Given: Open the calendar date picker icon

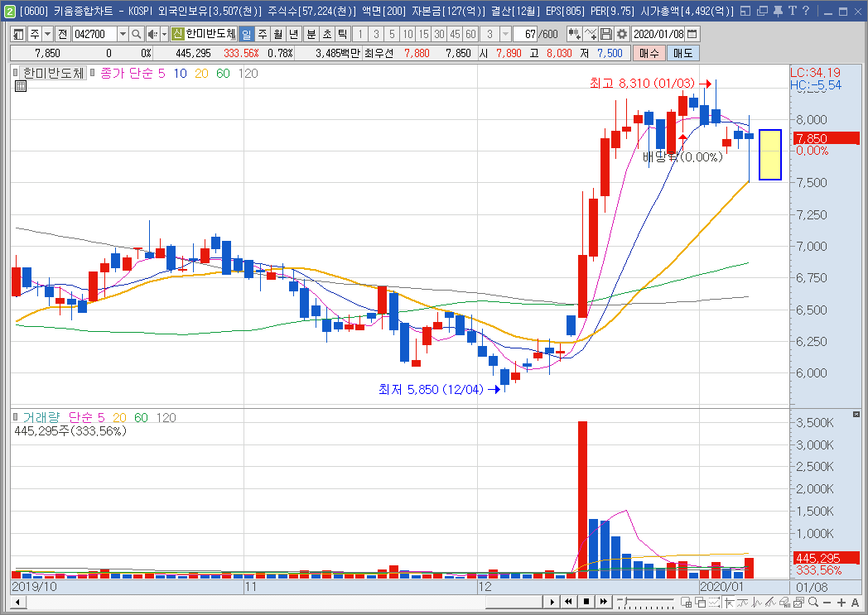Looking at the screenshot, I should [692, 34].
